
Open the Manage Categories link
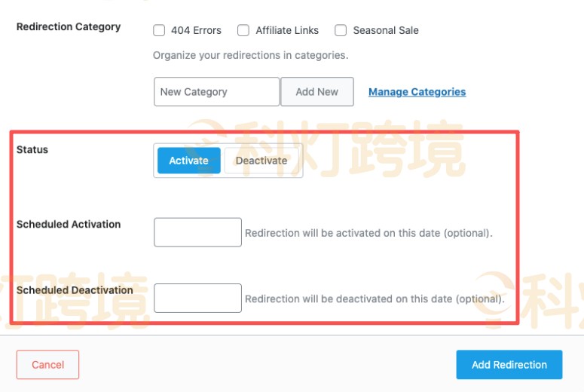[417, 92]
